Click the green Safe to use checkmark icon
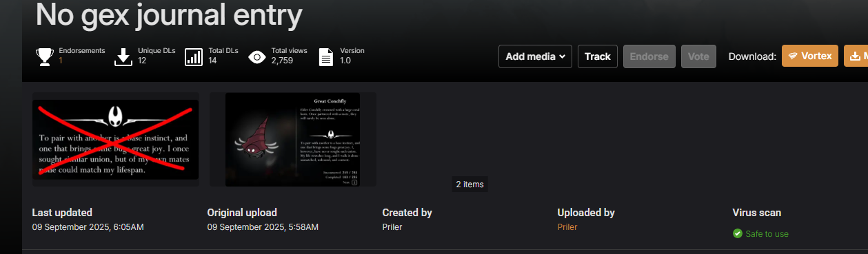 [x=738, y=233]
